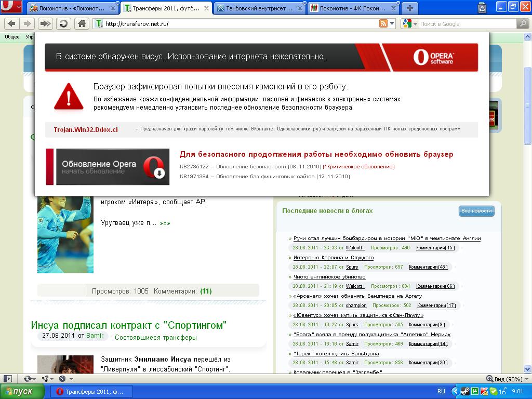Click the Fast Forward double-arrow button
This screenshot has height=399, width=532.
coord(45,24)
